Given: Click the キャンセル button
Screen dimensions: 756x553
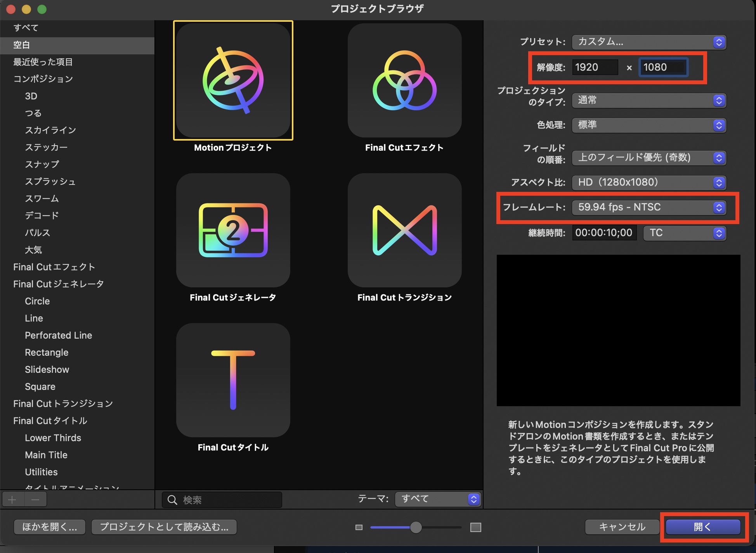Looking at the screenshot, I should tap(622, 527).
